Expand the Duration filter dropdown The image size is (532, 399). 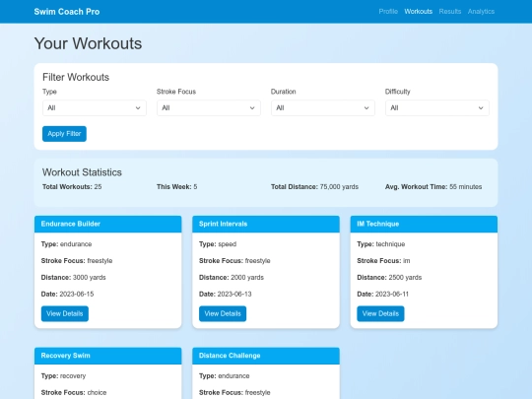[323, 108]
